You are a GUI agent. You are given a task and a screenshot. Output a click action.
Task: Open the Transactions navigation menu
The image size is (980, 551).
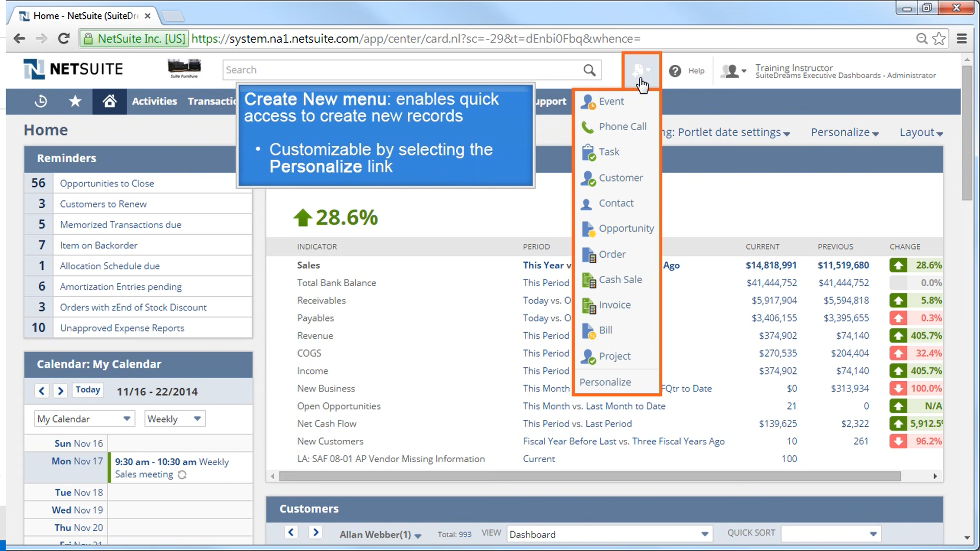(212, 101)
